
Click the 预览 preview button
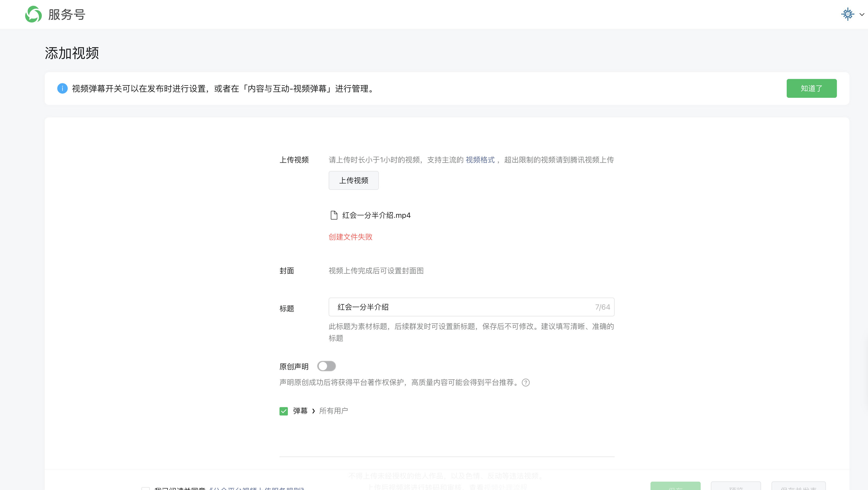pos(735,487)
